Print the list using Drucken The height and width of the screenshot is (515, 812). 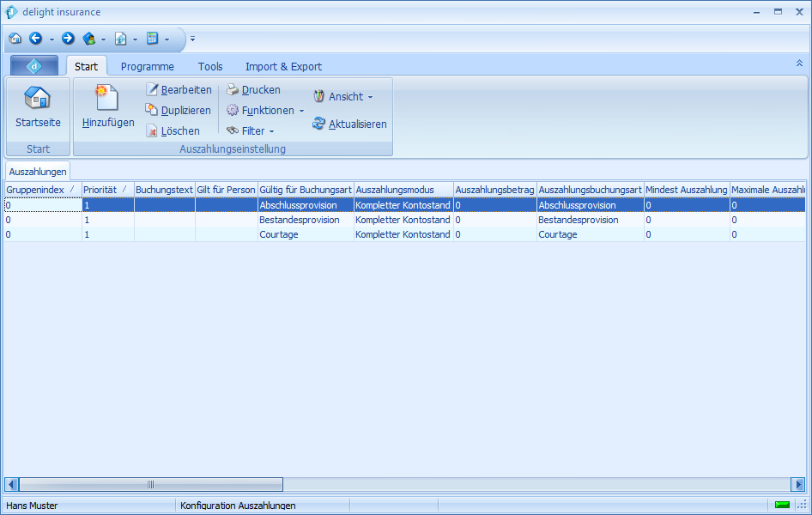[x=253, y=90]
